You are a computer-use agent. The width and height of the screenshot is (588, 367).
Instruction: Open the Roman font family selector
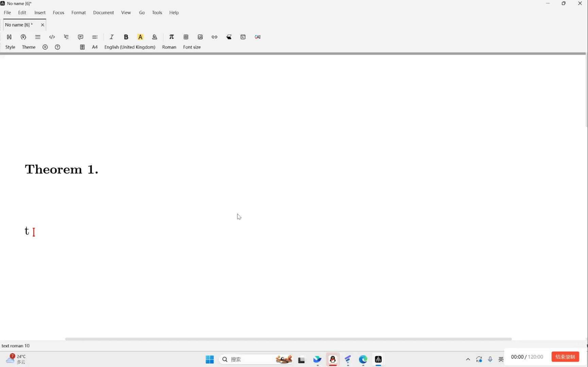click(x=169, y=47)
